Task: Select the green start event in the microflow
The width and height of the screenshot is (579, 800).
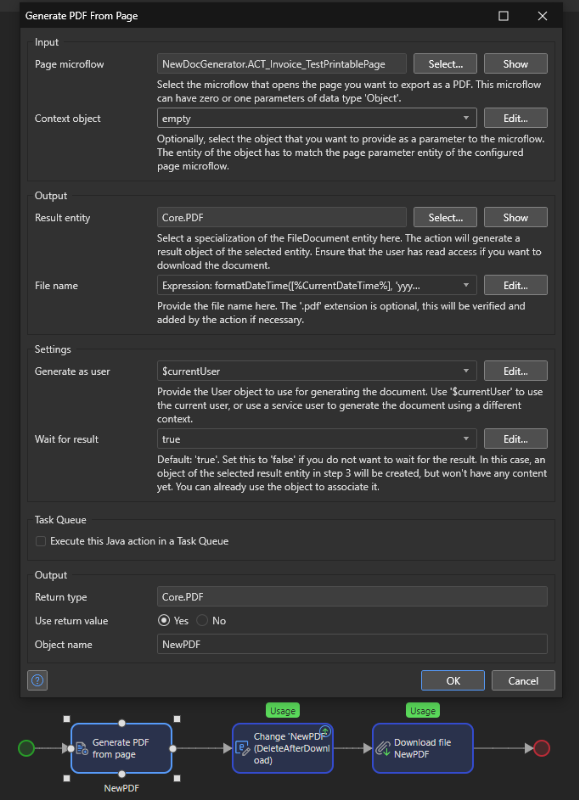Action: (27, 747)
